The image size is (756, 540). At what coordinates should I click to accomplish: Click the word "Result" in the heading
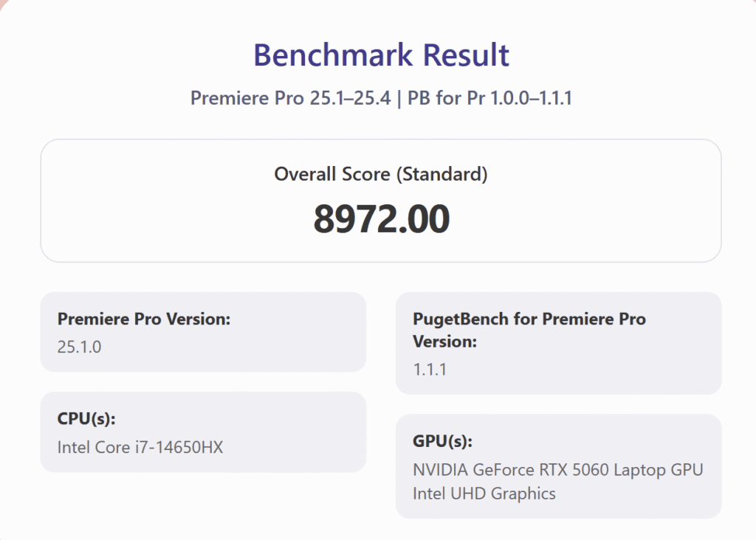[x=464, y=56]
